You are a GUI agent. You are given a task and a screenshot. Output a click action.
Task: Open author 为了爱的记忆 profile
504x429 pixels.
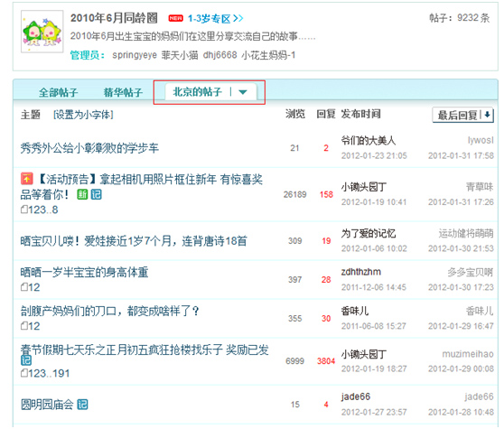369,233
